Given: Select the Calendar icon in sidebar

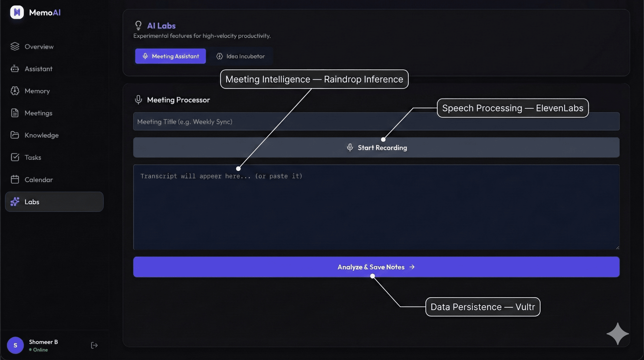Looking at the screenshot, I should [x=15, y=179].
